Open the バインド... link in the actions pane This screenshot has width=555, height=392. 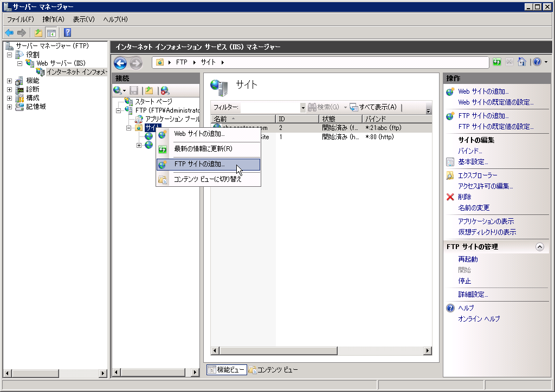470,151
